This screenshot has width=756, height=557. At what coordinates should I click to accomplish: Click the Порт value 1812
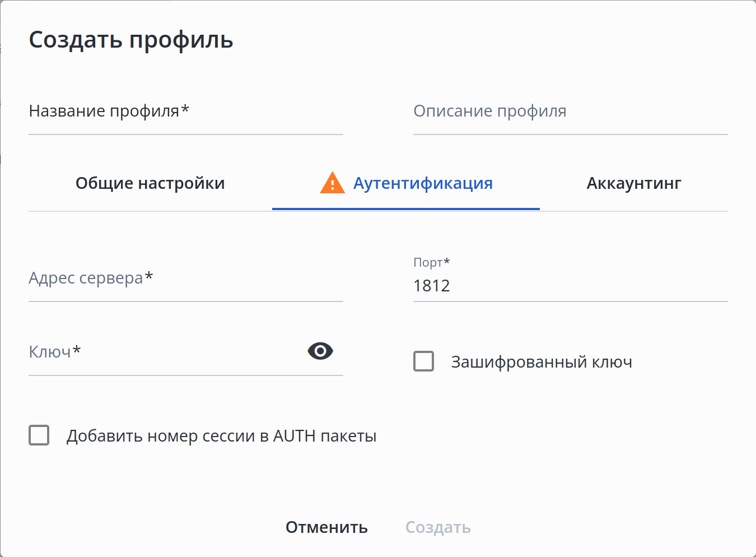(x=432, y=286)
